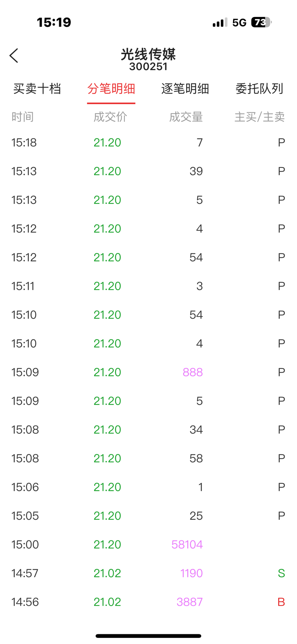The width and height of the screenshot is (297, 644).
Task: Open the 逐笔明细 tab
Action: [185, 89]
